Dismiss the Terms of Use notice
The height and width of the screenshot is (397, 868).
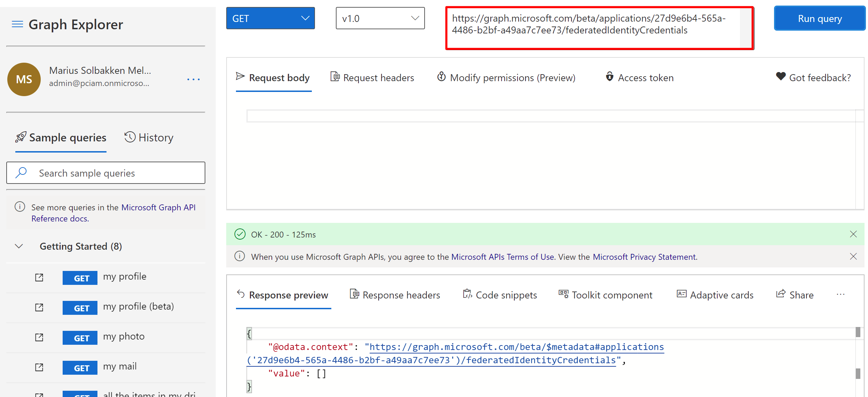point(853,257)
